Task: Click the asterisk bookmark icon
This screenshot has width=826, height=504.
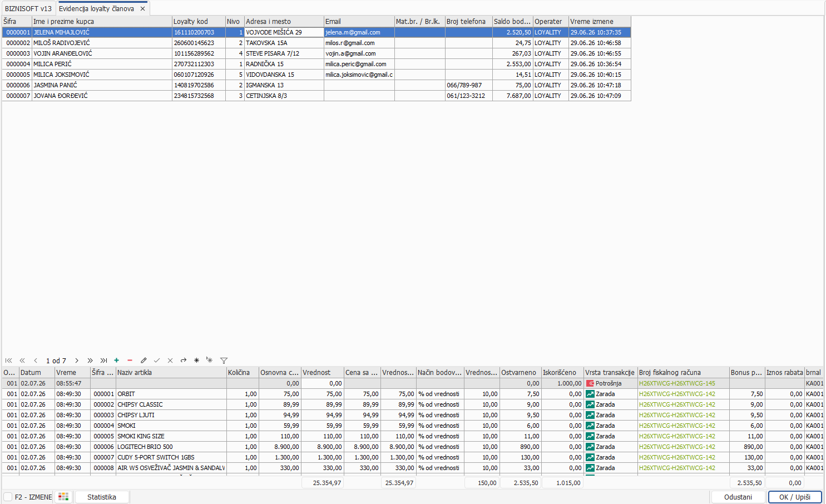Action: pyautogui.click(x=196, y=360)
